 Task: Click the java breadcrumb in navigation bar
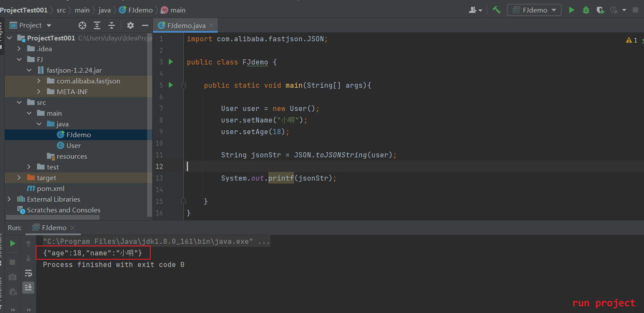point(104,10)
